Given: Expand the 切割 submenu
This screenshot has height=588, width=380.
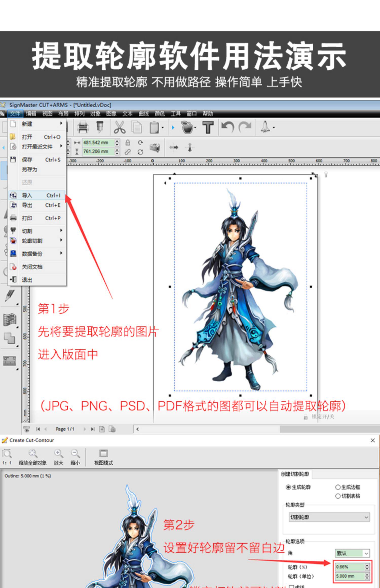Looking at the screenshot, I should click(x=37, y=231).
